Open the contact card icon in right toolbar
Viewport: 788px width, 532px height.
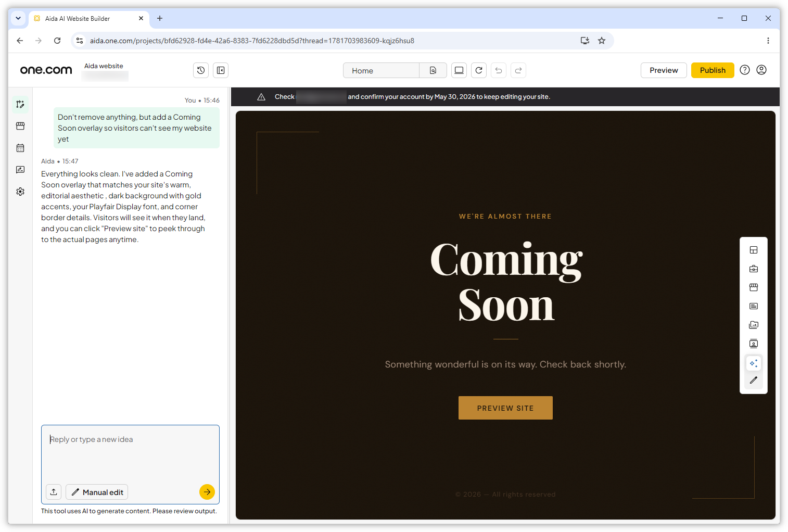coord(754,344)
